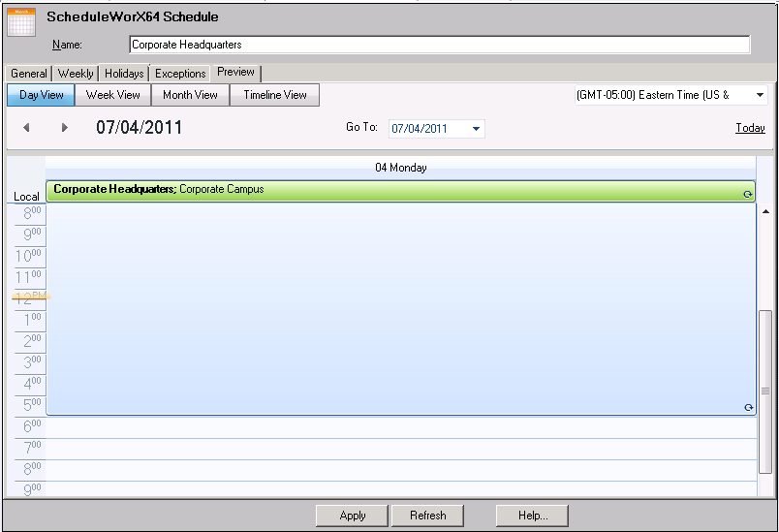The width and height of the screenshot is (779, 532).
Task: Jump to Today link
Action: (750, 128)
